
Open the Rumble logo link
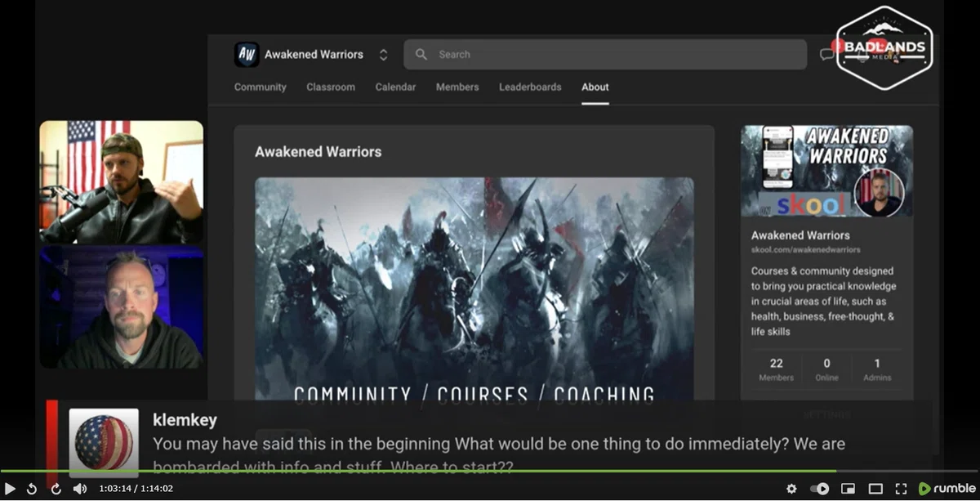[947, 489]
